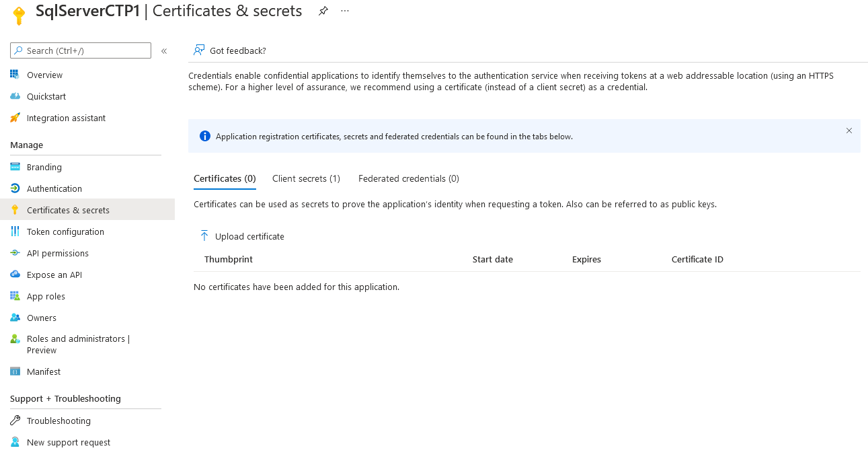Viewport: 868px width, 469px height.
Task: Click the App roles icon
Action: point(15,296)
